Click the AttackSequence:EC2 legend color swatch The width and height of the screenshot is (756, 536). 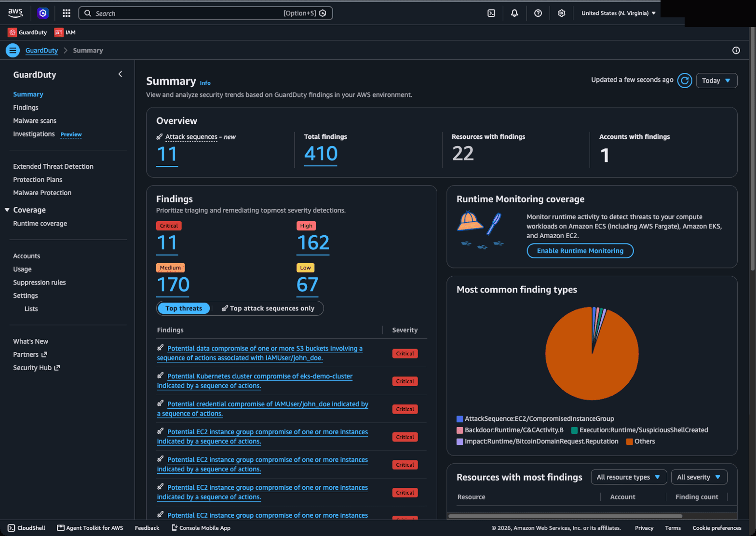[x=460, y=419]
